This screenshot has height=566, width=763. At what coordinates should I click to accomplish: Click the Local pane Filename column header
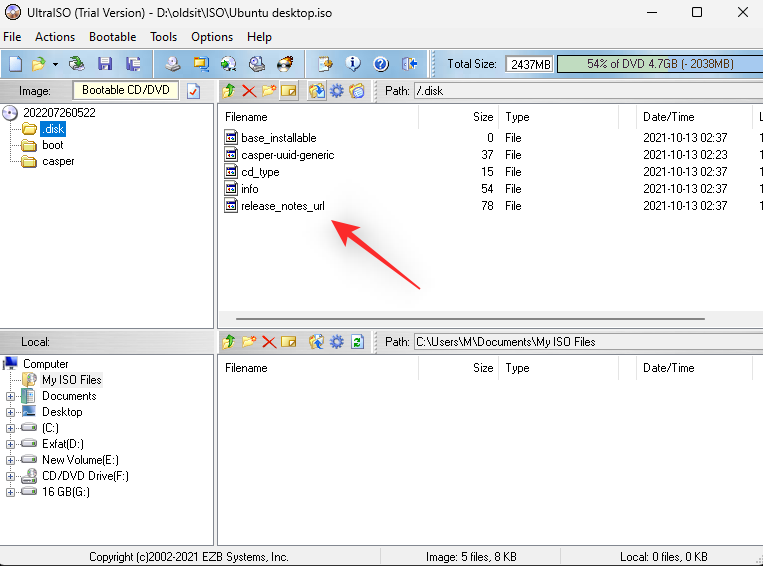[x=319, y=368]
